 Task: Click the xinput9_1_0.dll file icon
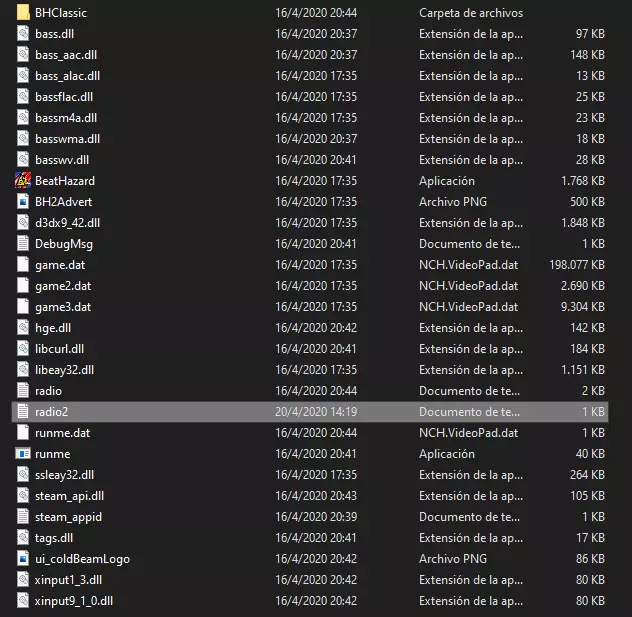coord(23,600)
